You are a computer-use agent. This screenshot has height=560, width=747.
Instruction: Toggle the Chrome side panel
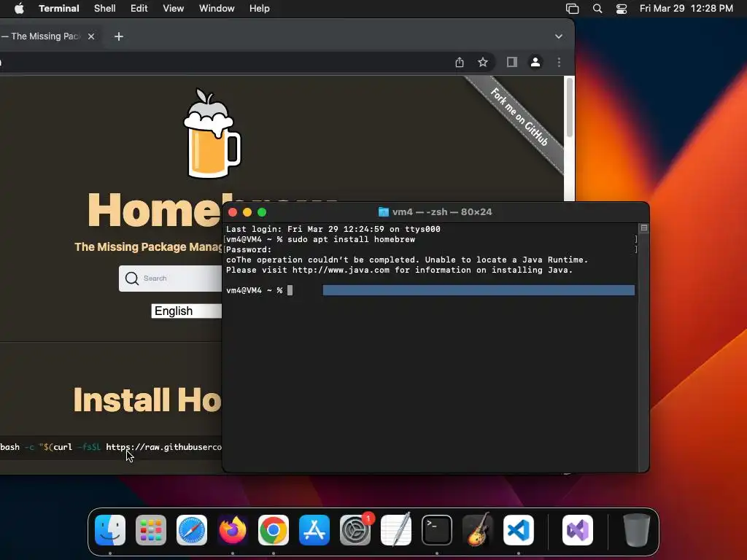coord(511,62)
